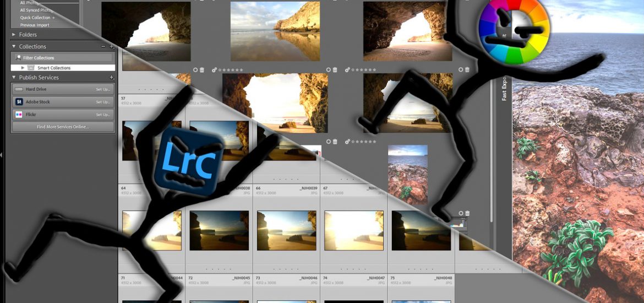Delete top-left dark cave photo via trash icon
644x303 pixels.
point(201,70)
